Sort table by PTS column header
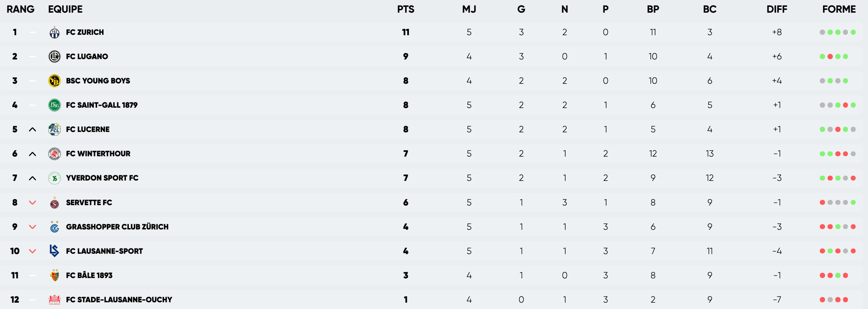Screen dimensions: 868x309 tap(406, 9)
